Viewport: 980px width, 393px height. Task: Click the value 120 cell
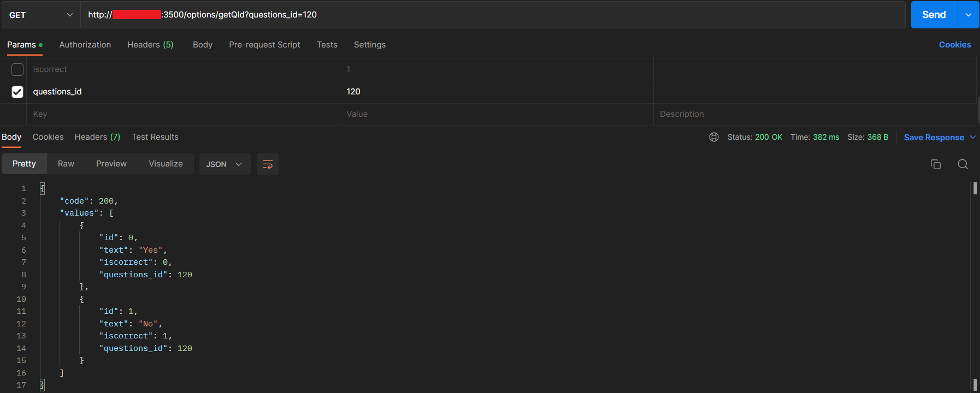(497, 92)
